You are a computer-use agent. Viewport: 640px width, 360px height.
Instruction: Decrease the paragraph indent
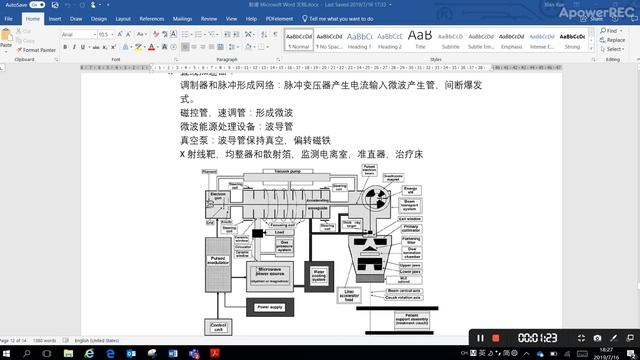pos(227,34)
